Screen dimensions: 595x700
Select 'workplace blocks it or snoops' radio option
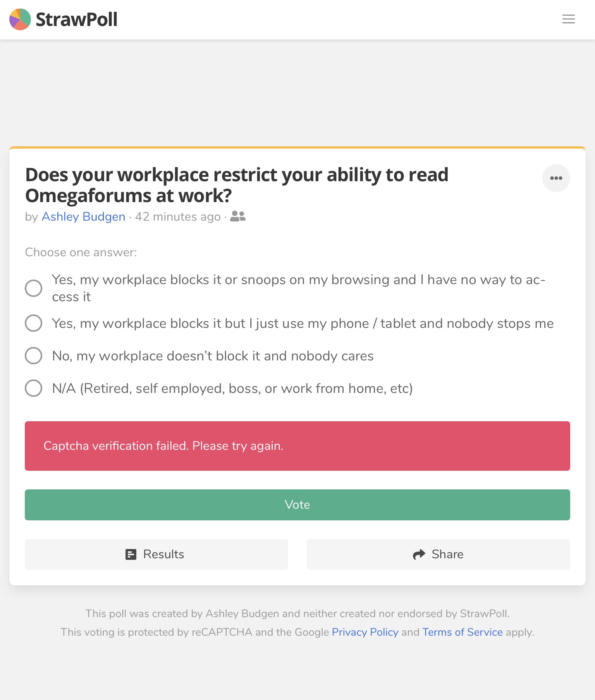[34, 288]
